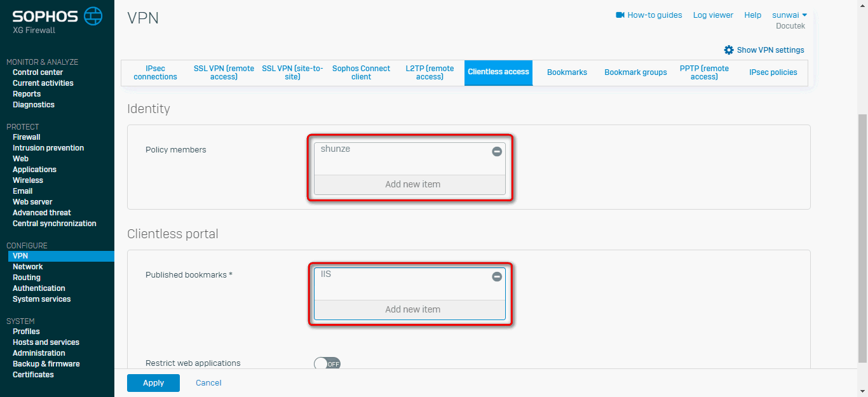Switch to the Bookmarks tab

click(567, 72)
